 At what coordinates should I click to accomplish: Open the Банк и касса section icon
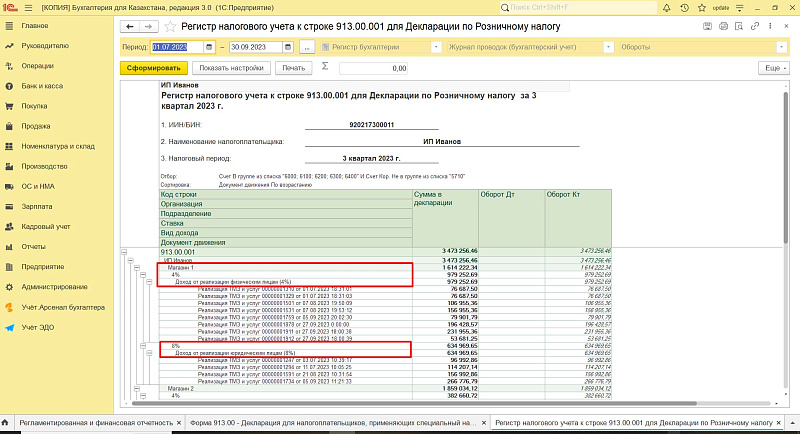tap(9, 86)
